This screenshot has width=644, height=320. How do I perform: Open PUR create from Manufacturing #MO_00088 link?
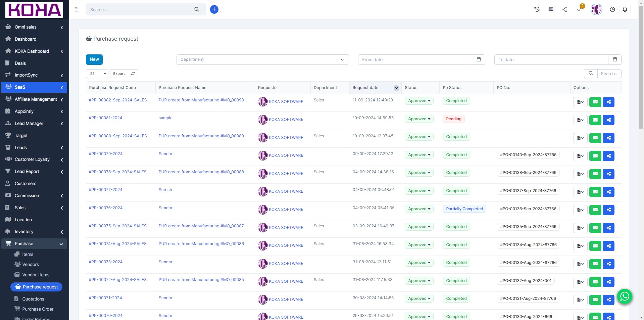pos(201,172)
